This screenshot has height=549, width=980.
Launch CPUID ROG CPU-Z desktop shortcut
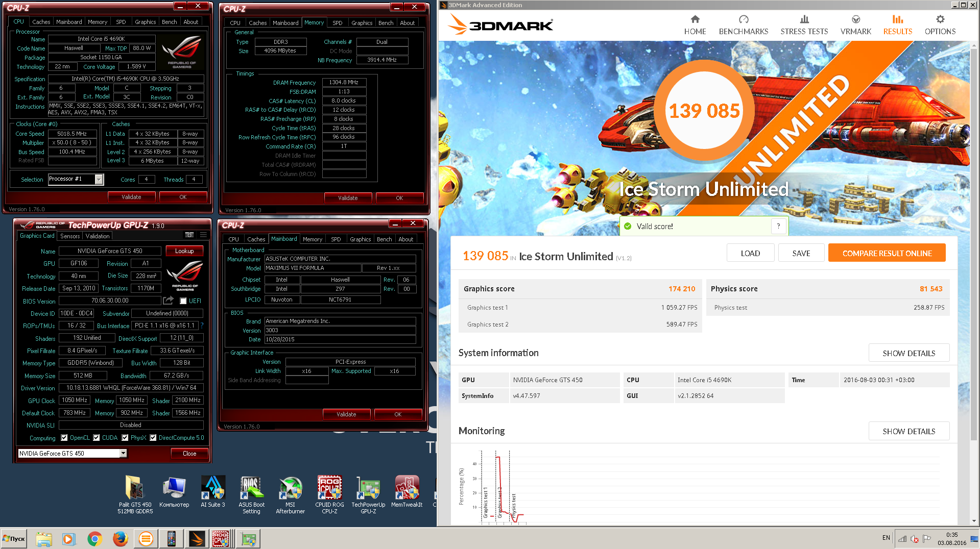click(x=329, y=494)
